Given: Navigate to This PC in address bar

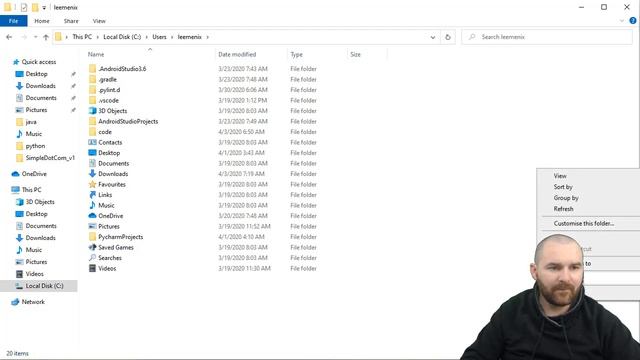Looking at the screenshot, I should [82, 37].
